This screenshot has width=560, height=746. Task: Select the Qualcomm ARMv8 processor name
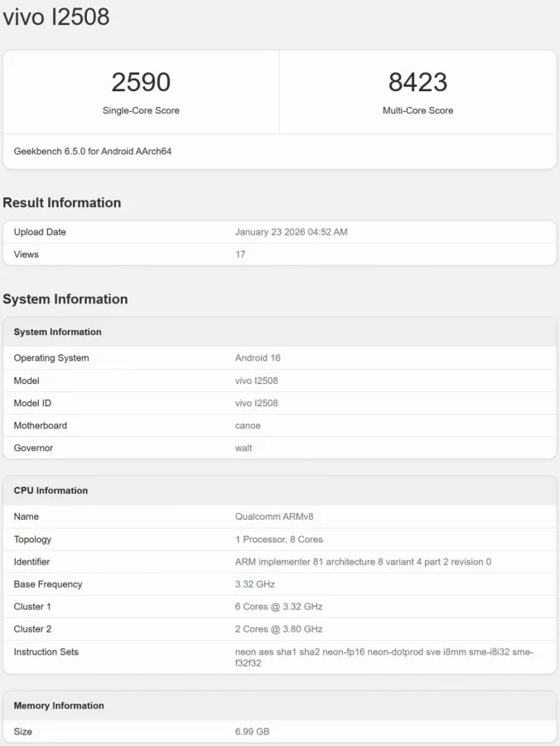pyautogui.click(x=274, y=516)
